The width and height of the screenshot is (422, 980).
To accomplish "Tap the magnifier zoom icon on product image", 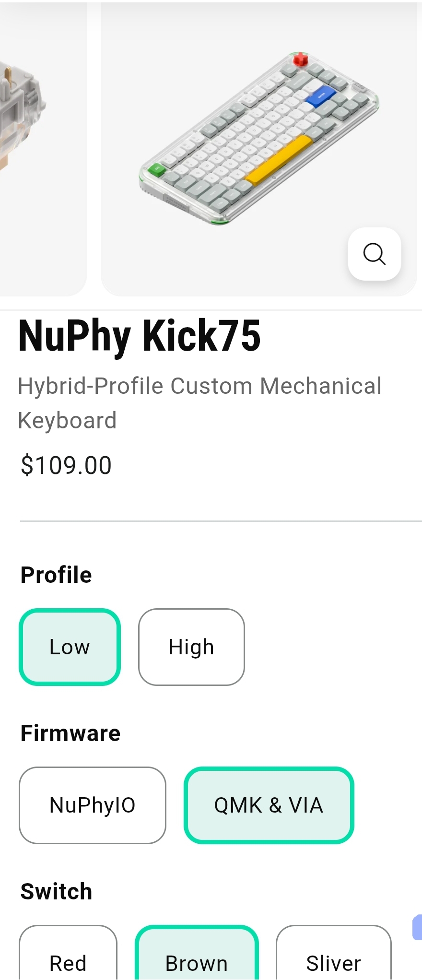I will (x=374, y=254).
